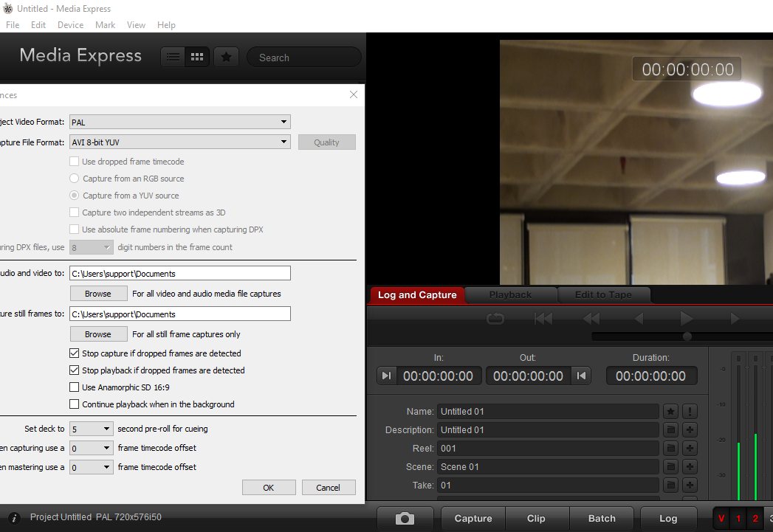773x532 pixels.
Task: Enable Use Anamorphic SD 16:9
Action: pyautogui.click(x=74, y=387)
